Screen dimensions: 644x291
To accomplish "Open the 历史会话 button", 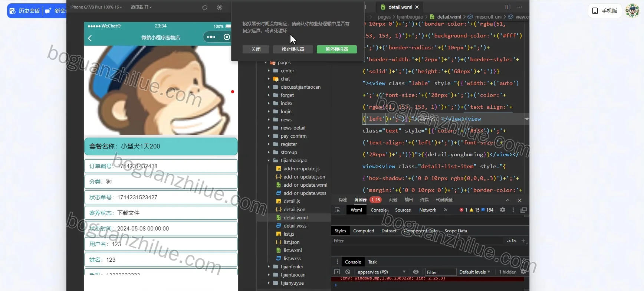I will (25, 11).
